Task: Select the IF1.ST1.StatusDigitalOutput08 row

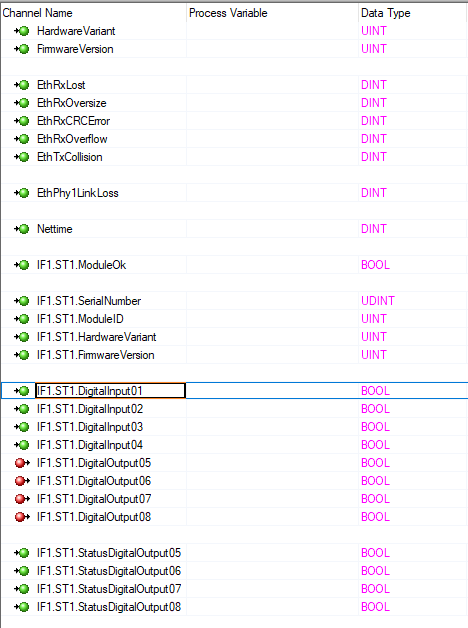Action: pos(234,607)
